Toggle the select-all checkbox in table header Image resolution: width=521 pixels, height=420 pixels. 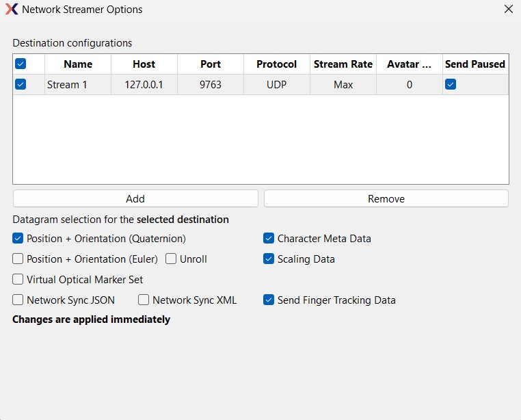[x=21, y=64]
